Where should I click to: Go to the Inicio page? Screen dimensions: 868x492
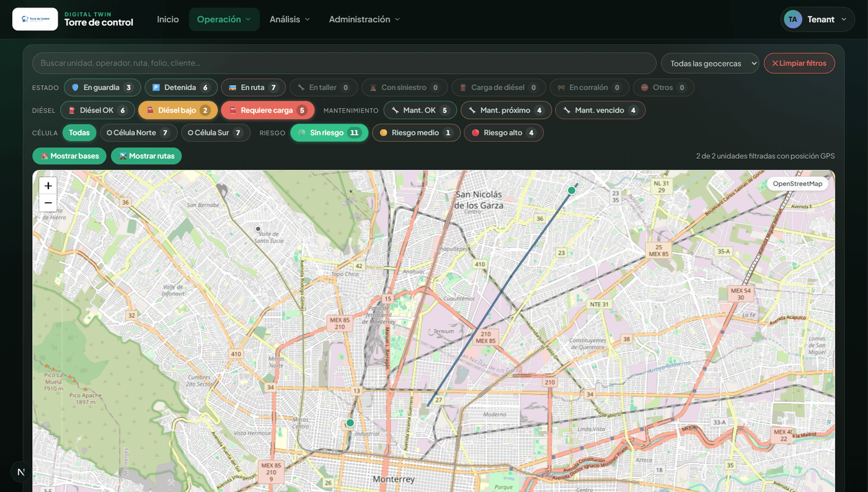[x=168, y=19]
